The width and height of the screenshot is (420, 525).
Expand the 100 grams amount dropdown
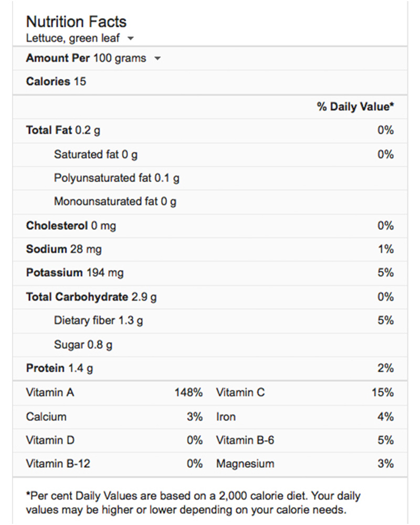pos(157,58)
